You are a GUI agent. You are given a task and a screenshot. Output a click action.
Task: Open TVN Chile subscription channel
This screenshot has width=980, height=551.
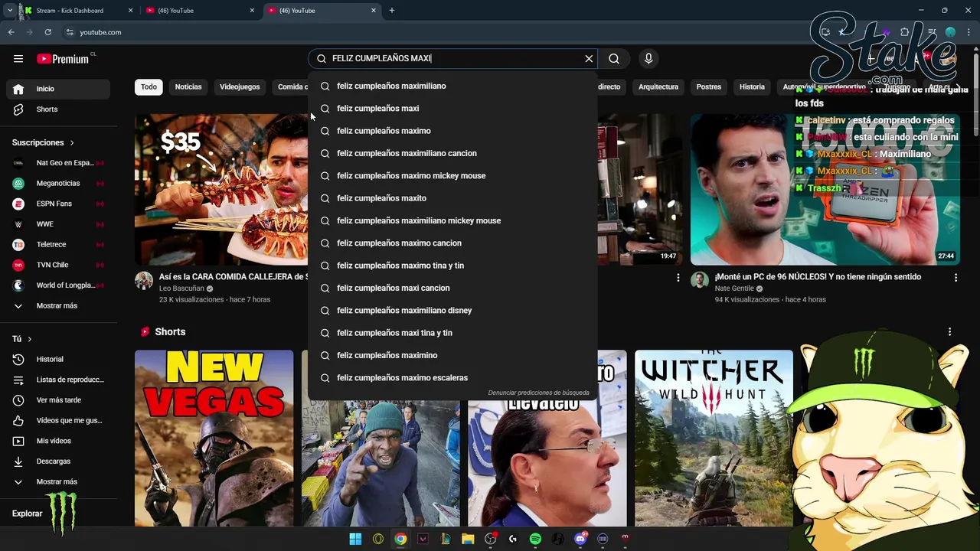(x=58, y=265)
